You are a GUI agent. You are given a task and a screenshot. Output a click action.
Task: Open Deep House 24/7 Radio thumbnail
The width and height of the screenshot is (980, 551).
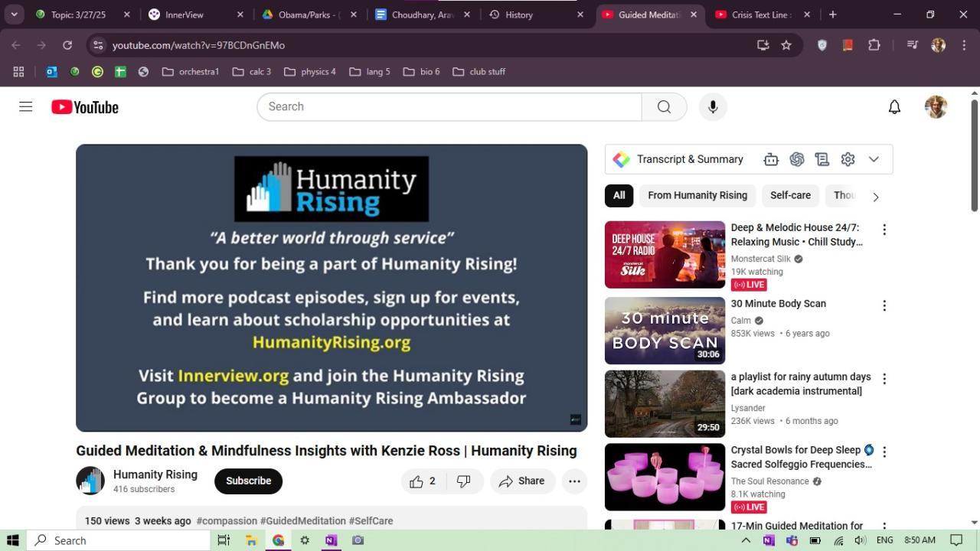click(665, 255)
